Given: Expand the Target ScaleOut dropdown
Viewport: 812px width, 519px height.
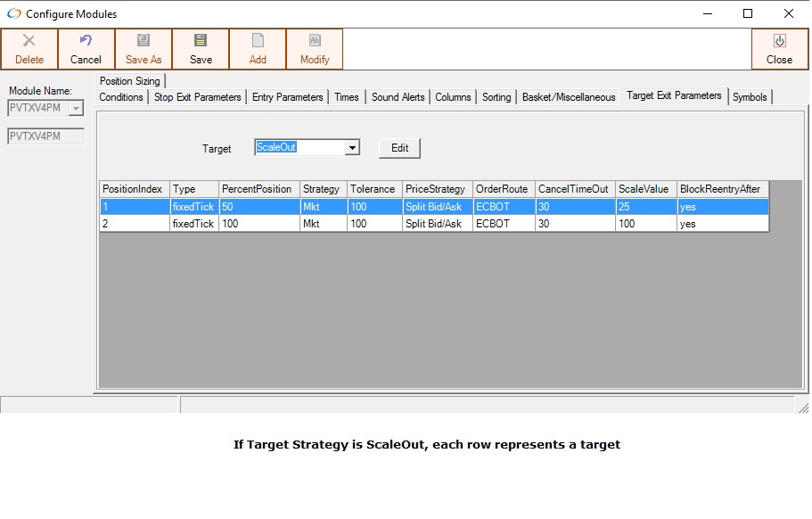Looking at the screenshot, I should [352, 148].
